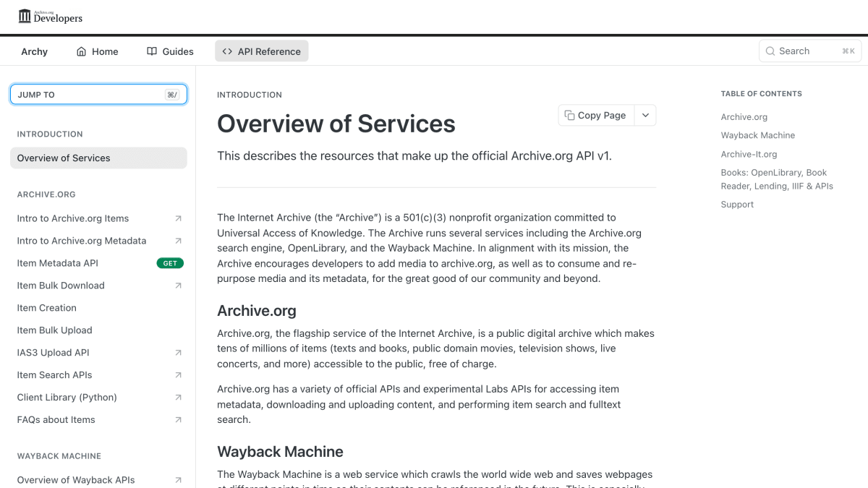Click the TABLE OF CONTENTS label
Image resolution: width=868 pixels, height=488 pixels.
point(762,94)
